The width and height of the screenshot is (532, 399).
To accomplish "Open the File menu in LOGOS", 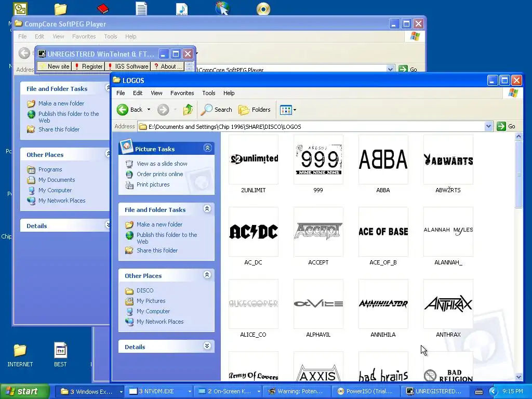I will click(121, 93).
